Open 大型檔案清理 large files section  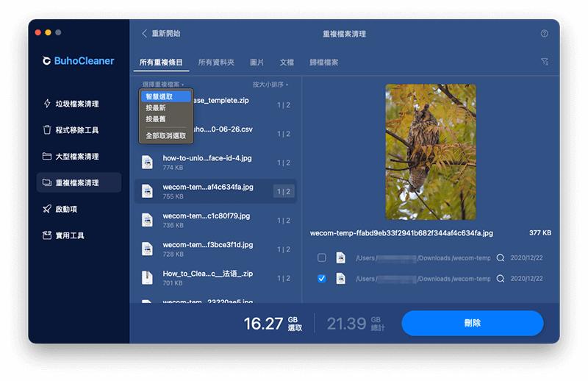tap(71, 156)
